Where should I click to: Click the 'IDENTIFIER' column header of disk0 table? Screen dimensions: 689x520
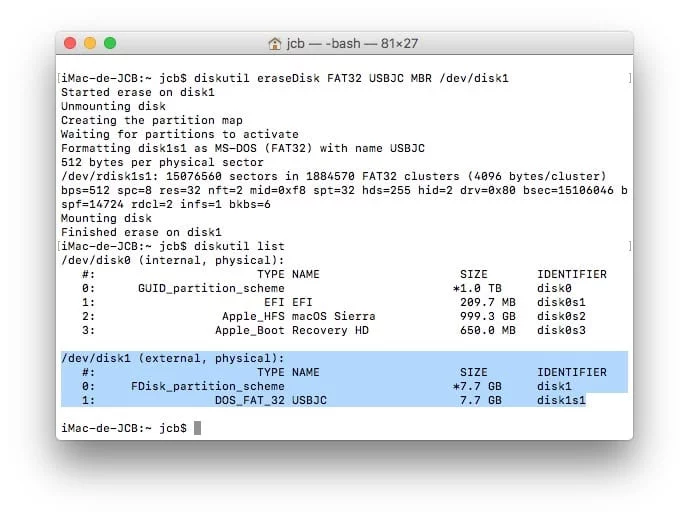coord(572,274)
